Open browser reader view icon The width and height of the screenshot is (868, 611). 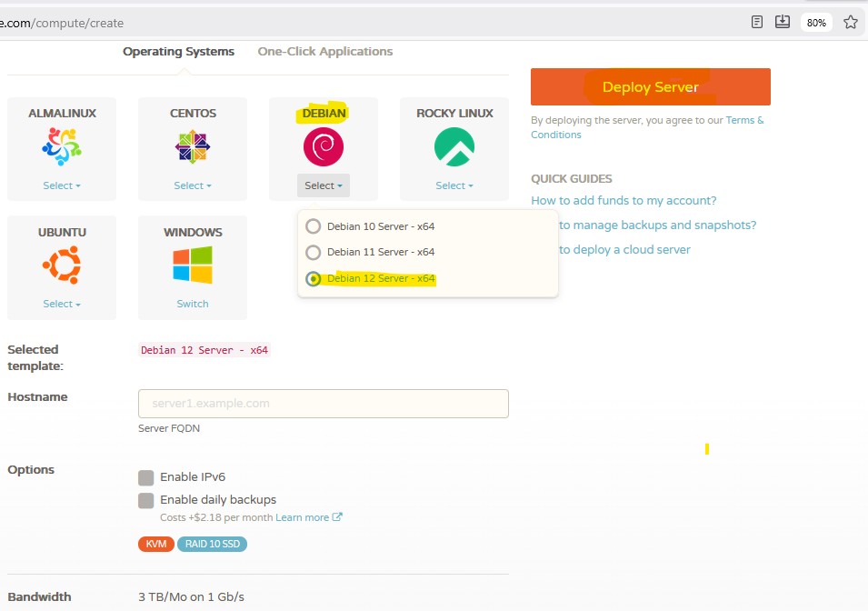pyautogui.click(x=757, y=22)
